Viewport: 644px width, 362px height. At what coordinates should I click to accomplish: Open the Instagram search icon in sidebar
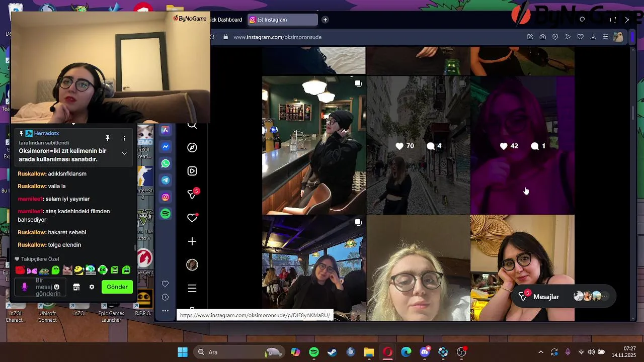point(192,126)
